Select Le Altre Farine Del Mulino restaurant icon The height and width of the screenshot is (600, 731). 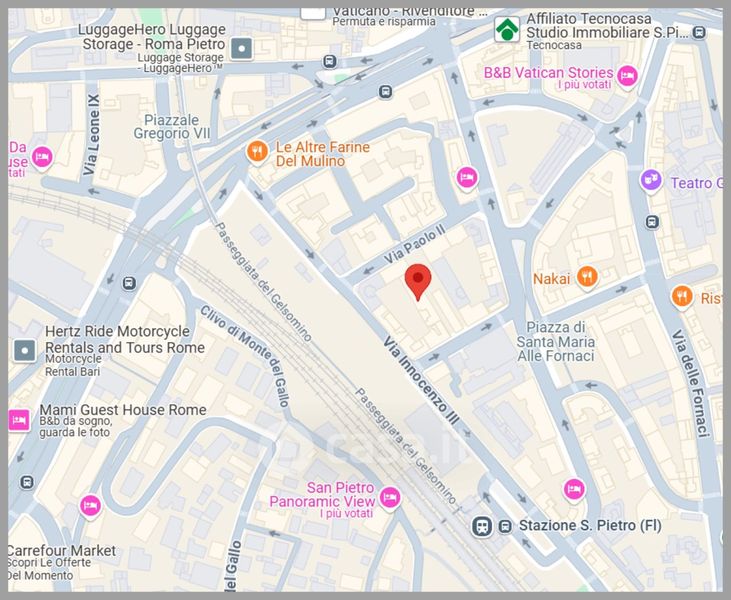pyautogui.click(x=257, y=152)
